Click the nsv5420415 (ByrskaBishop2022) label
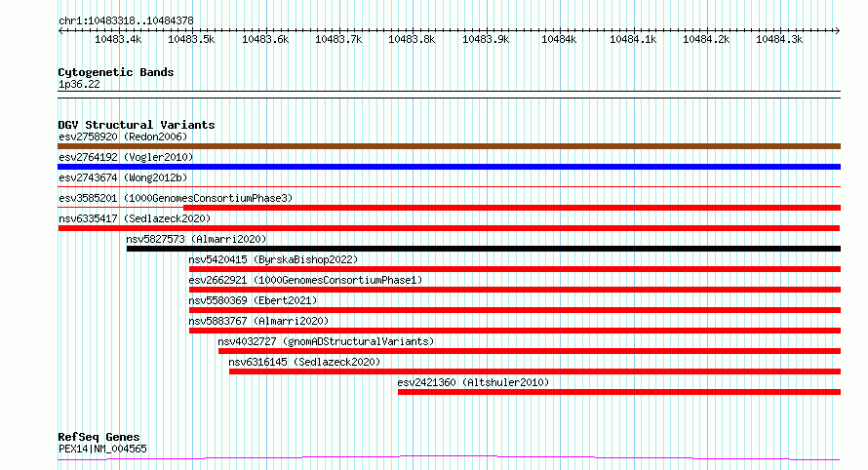Viewport: 868px width, 470px height. pyautogui.click(x=273, y=259)
